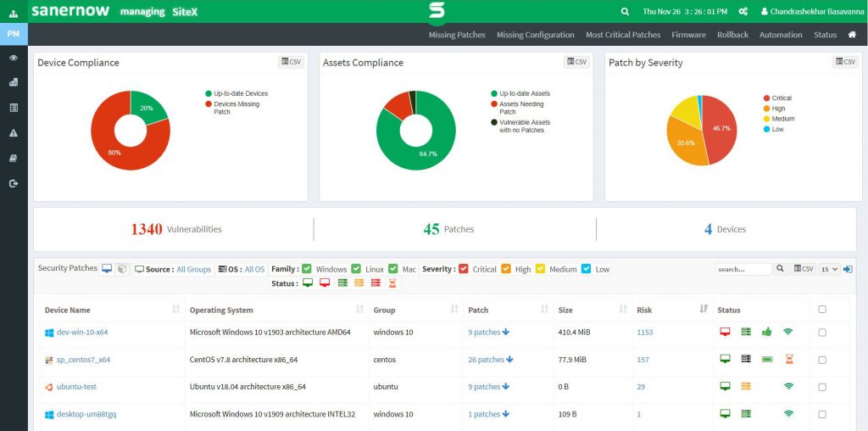Click the red monitor icon in dev-win-10-x64 row

[725, 332]
